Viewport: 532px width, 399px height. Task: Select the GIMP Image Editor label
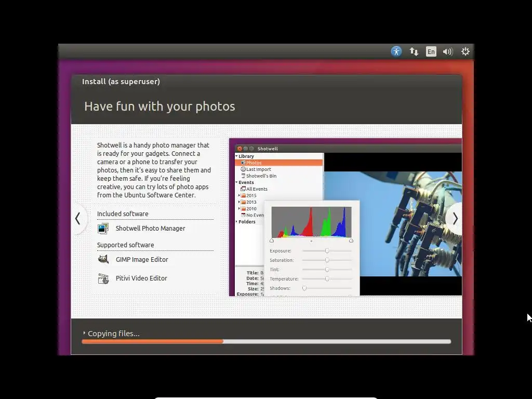tap(142, 260)
